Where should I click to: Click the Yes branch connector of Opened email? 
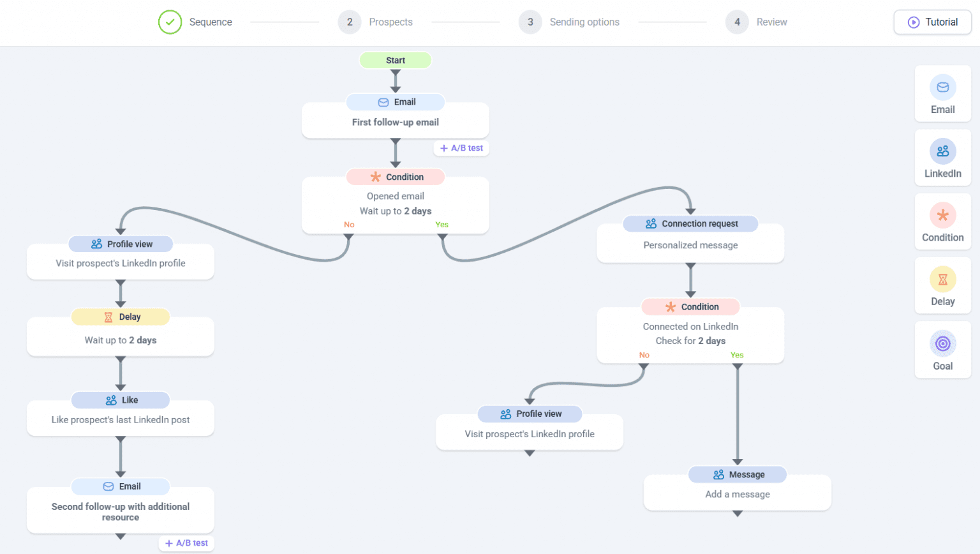442,237
